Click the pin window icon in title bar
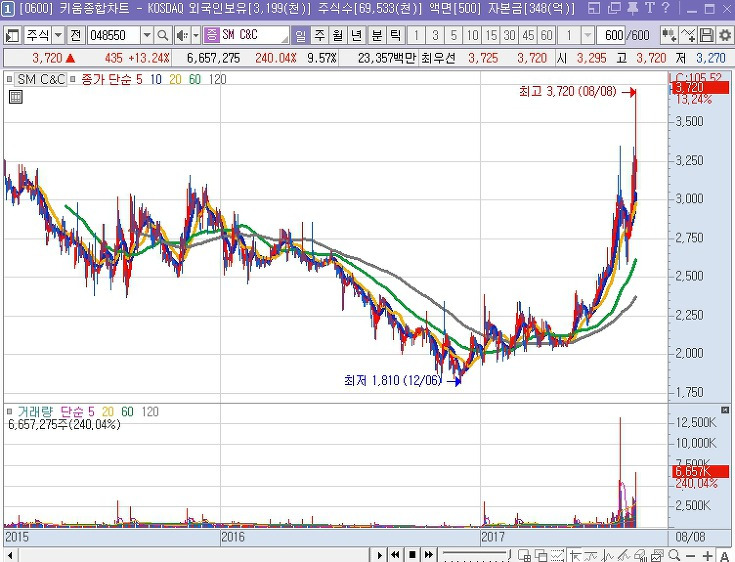This screenshot has height=562, width=735. point(632,8)
